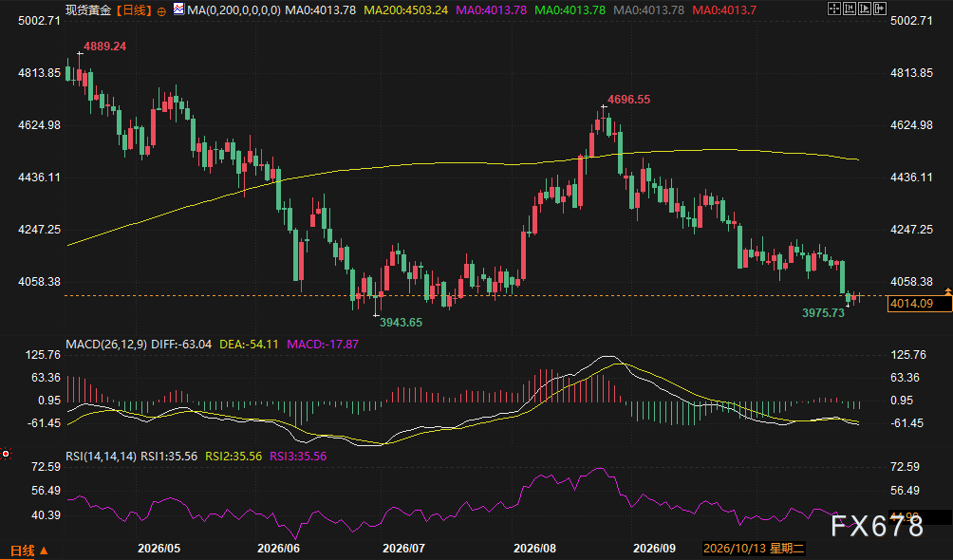Click the crosshair cursor icon in the top-right toolbar
Viewport: 953px width, 560px height.
point(833,9)
